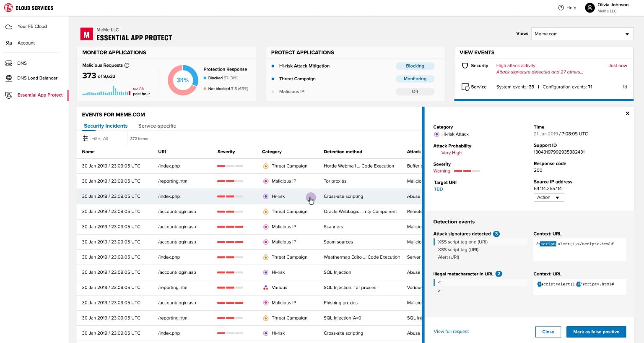Click the Account people icon
Screen dimensions: 644x343
point(9,43)
